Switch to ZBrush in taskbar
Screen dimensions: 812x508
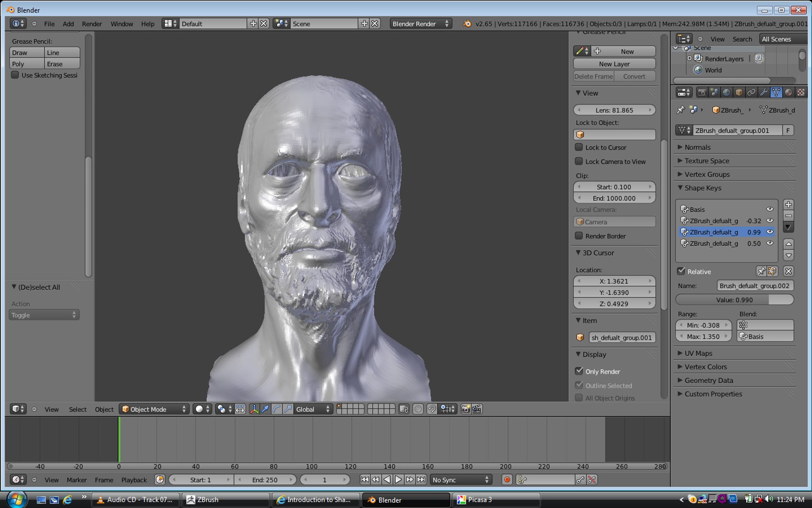(226, 500)
